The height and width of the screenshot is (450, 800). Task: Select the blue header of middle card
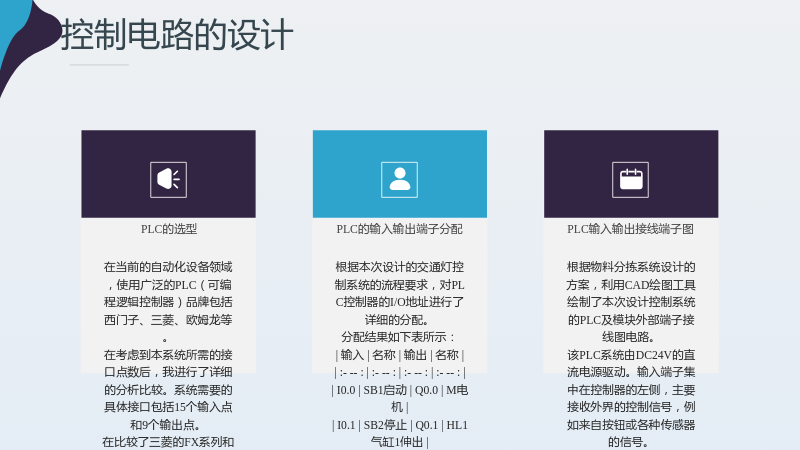(399, 174)
